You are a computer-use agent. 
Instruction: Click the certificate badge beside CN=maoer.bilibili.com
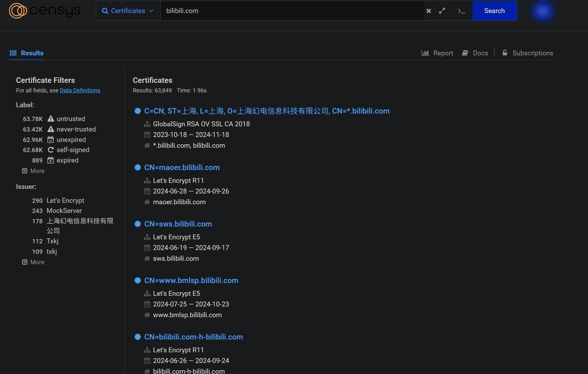coord(138,167)
